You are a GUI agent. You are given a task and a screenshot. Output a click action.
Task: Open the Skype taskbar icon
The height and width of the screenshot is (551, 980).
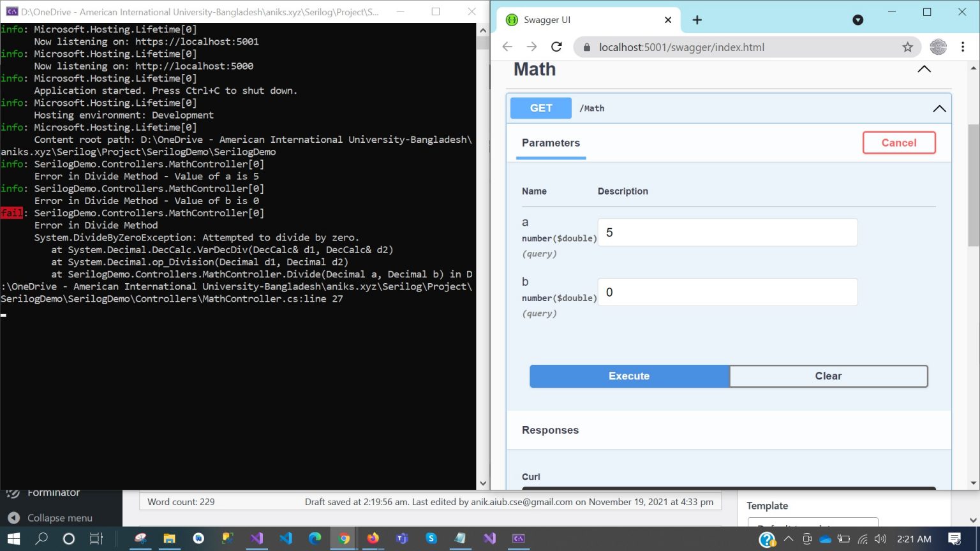tap(431, 539)
